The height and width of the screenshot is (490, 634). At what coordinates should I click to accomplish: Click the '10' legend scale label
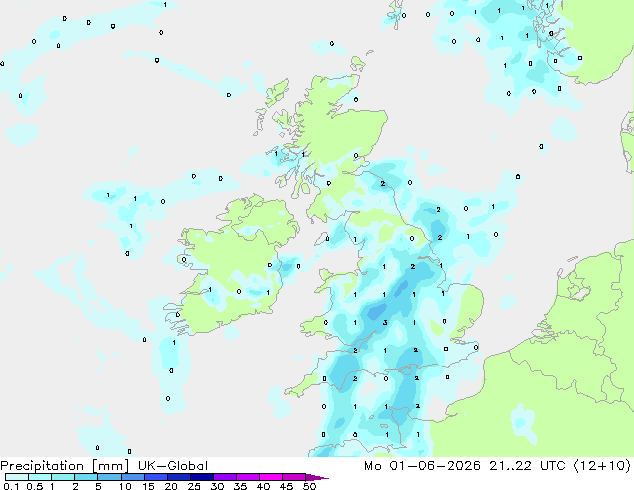(x=125, y=486)
